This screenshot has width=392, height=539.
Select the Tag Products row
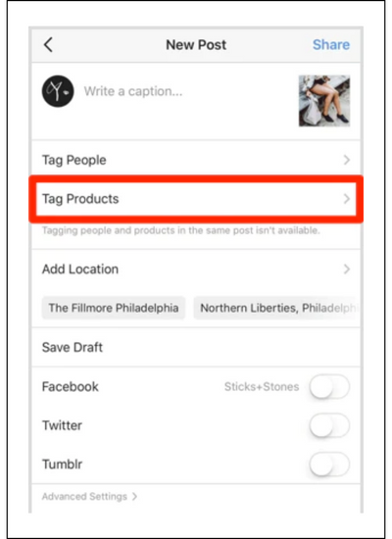[196, 199]
